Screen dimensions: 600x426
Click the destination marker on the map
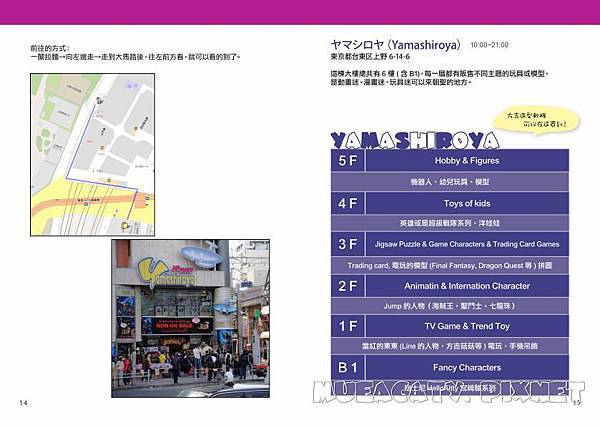point(124,226)
